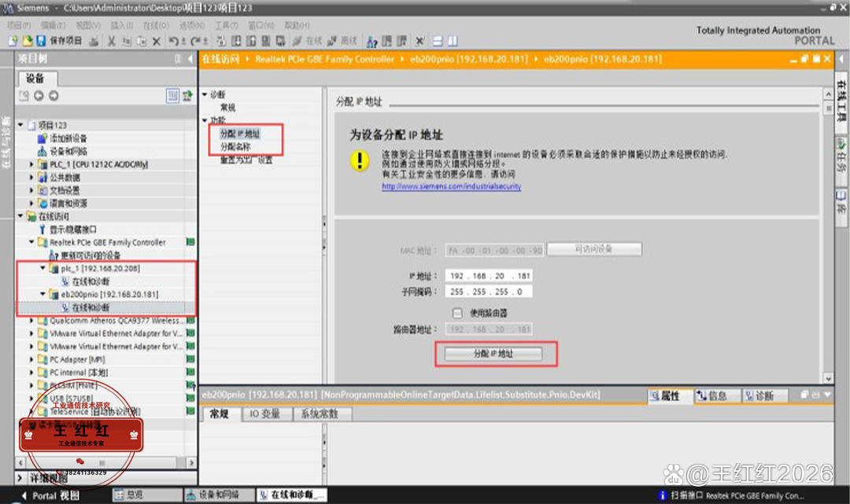This screenshot has width=850, height=504.
Task: Click 添加新设备 in project tree
Action: point(68,138)
